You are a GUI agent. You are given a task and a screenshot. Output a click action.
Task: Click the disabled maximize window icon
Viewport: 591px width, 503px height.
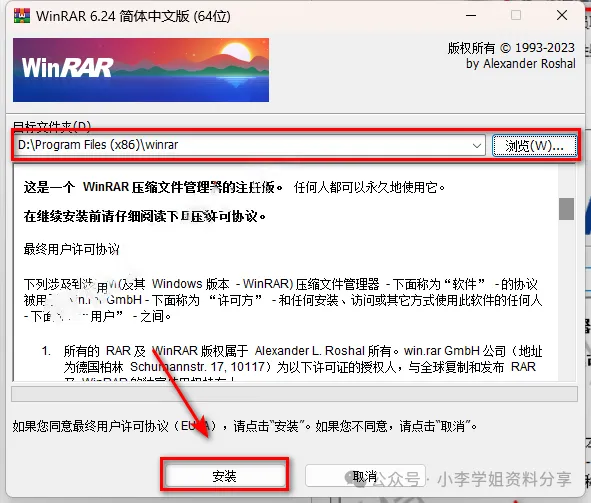click(516, 15)
